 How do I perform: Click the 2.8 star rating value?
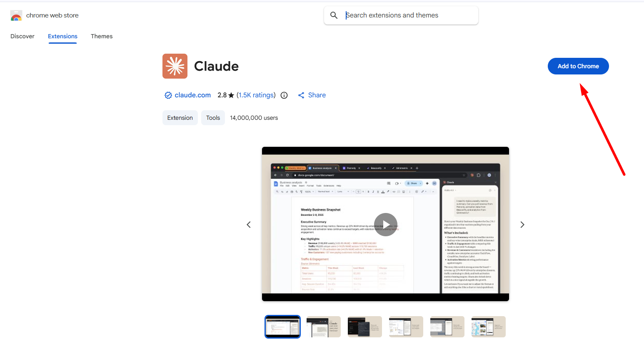(x=226, y=95)
